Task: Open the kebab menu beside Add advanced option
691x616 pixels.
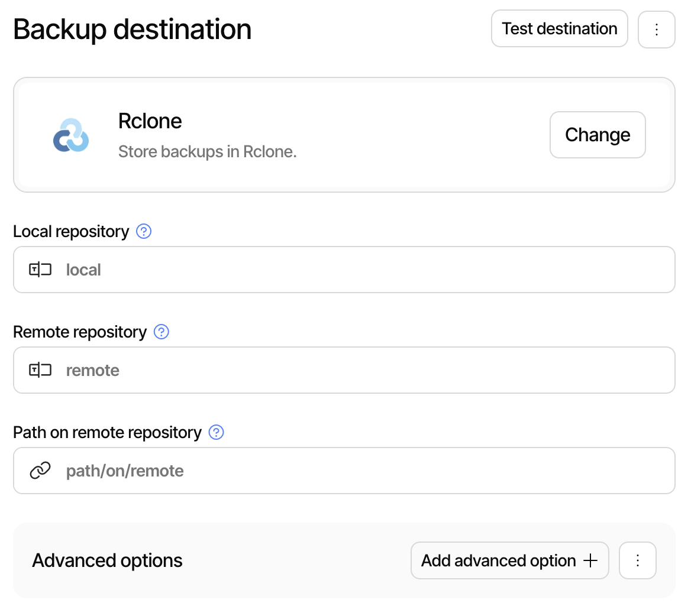Action: point(637,560)
